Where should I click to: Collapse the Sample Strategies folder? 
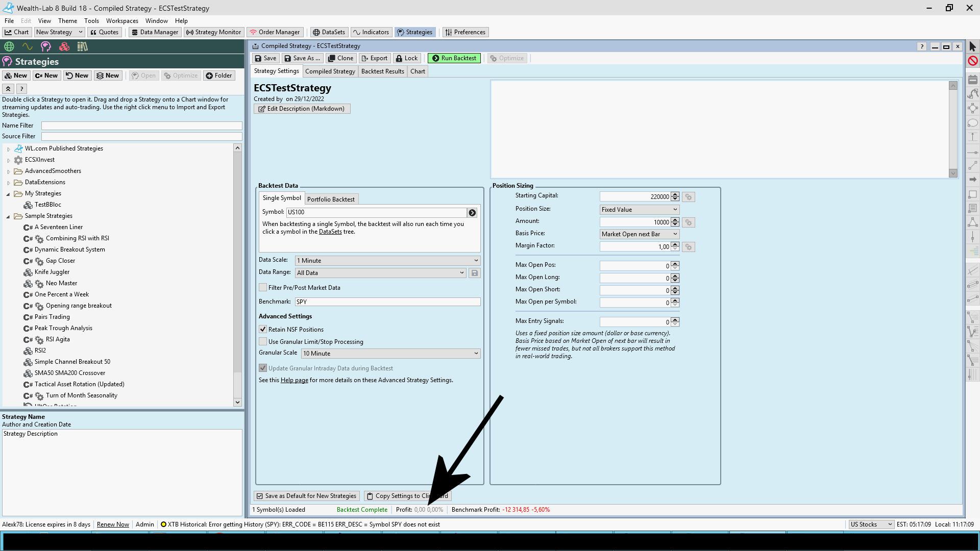click(8, 216)
